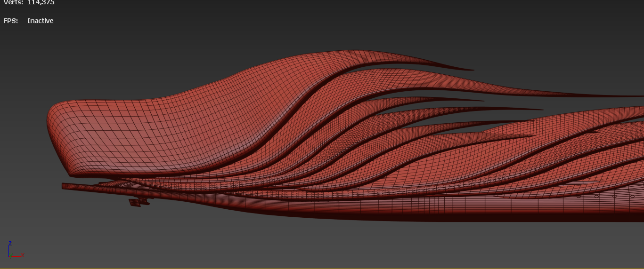The height and width of the screenshot is (269, 644).
Task: Click the front tip of the thin flat plate
Action: click(x=64, y=186)
